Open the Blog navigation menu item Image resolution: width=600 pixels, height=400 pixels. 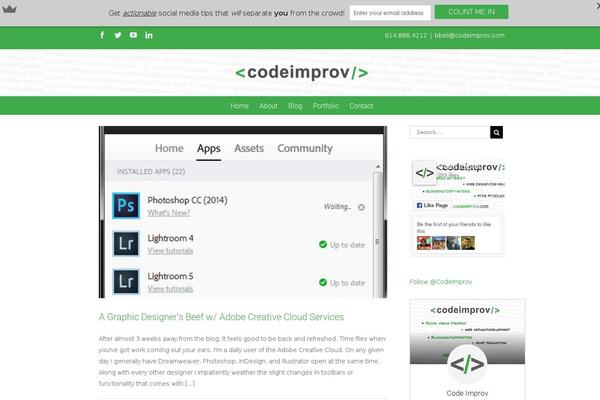pyautogui.click(x=295, y=106)
